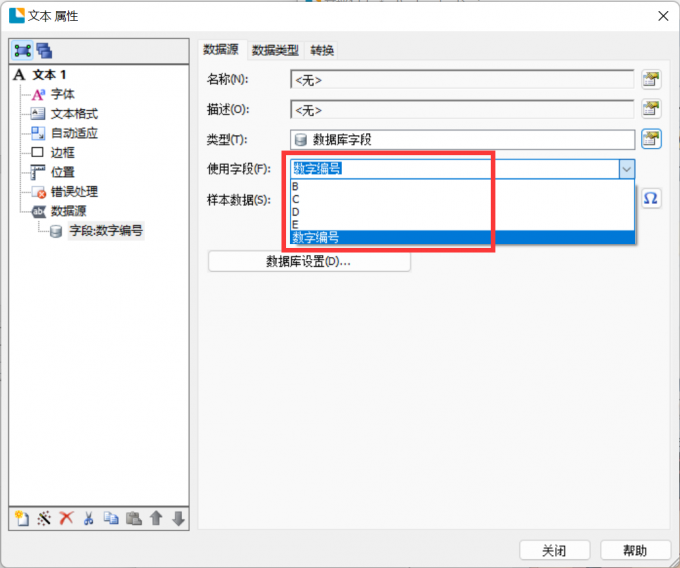The height and width of the screenshot is (568, 680).
Task: Click the database cylinder icon beside 字段:数字编号
Action: tap(56, 231)
